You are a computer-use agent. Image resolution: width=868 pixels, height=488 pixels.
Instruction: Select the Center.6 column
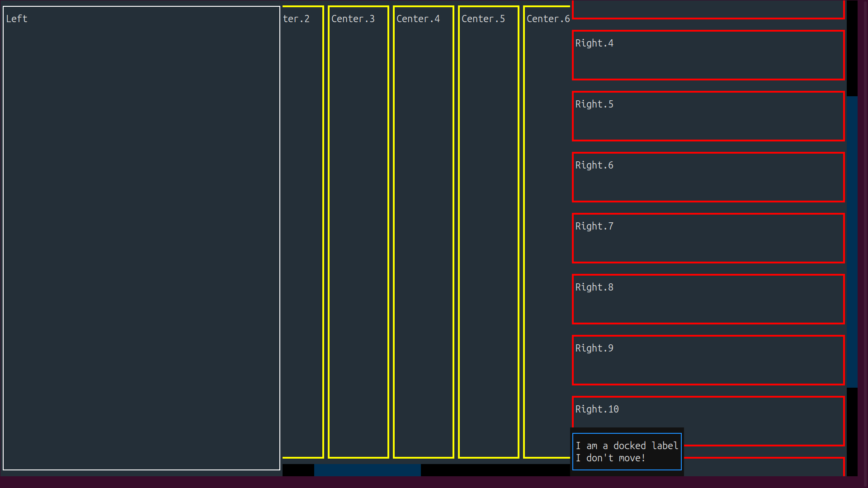pyautogui.click(x=547, y=226)
